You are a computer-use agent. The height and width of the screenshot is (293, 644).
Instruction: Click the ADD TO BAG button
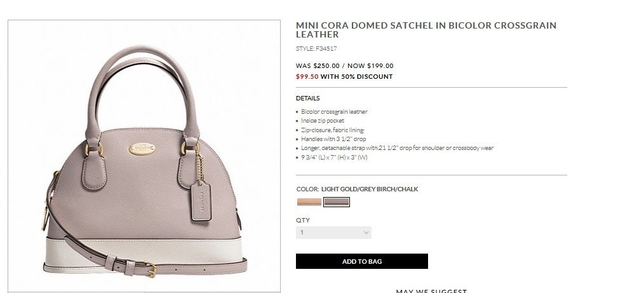[362, 261]
